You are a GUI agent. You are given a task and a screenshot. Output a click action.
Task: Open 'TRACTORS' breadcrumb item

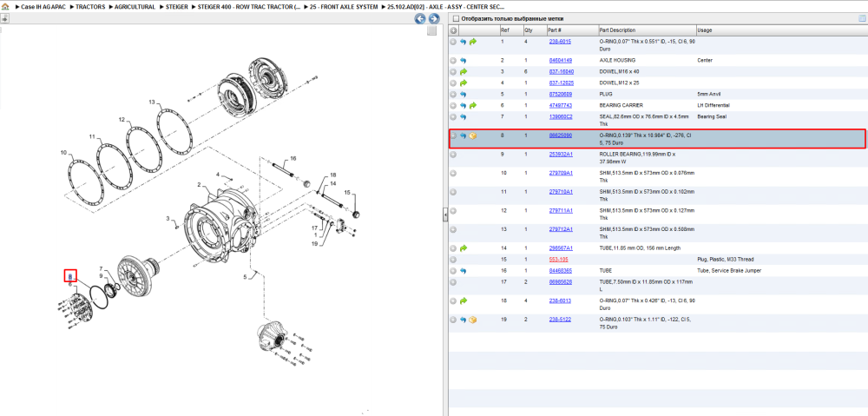[x=89, y=7]
